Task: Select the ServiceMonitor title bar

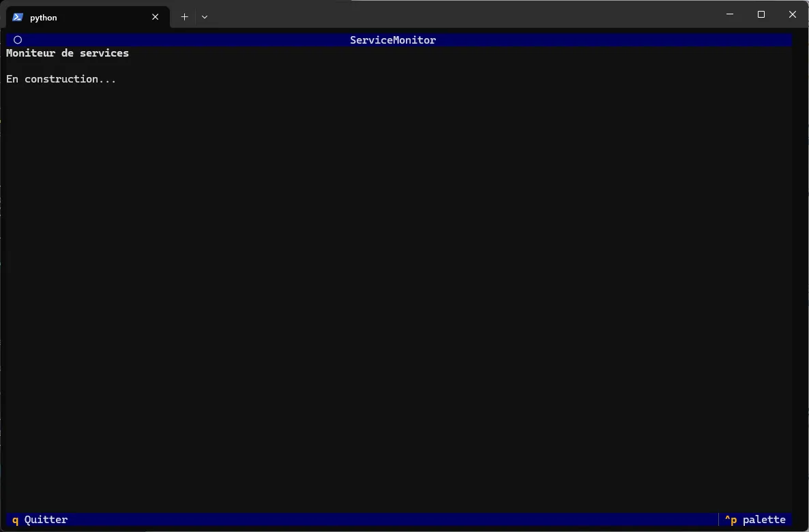Action: point(393,40)
